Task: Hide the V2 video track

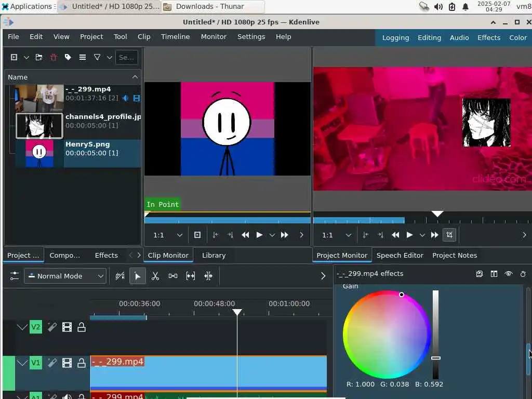Action: [x=67, y=327]
